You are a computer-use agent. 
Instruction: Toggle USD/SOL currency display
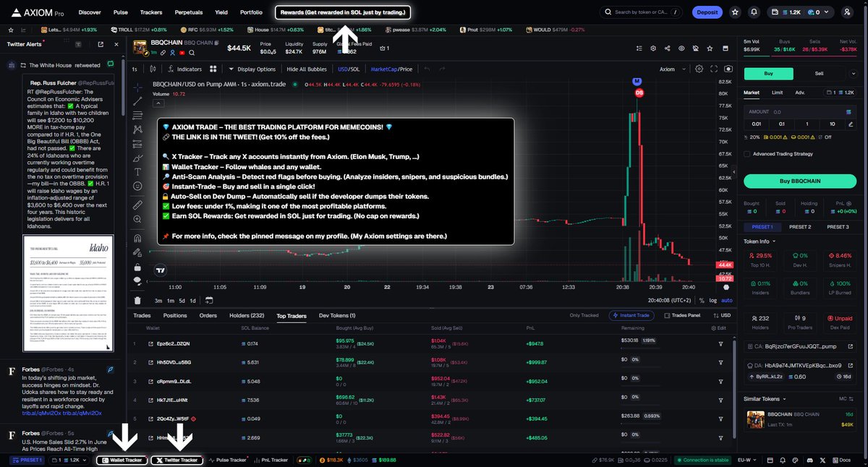click(349, 69)
